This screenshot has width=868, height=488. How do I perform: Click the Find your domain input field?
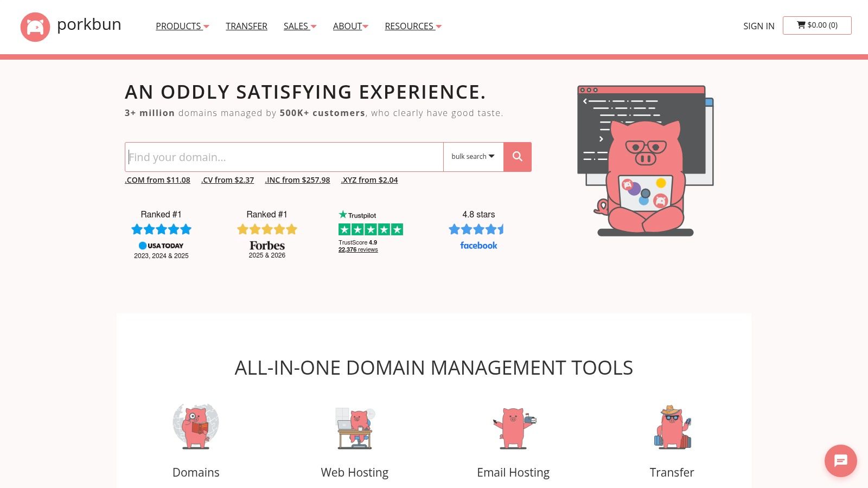point(282,157)
